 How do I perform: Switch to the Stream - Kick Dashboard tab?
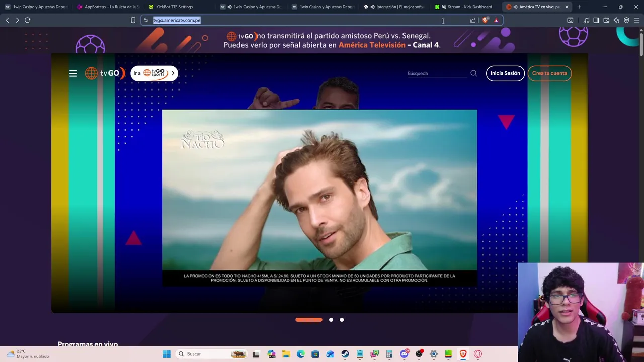click(466, 7)
